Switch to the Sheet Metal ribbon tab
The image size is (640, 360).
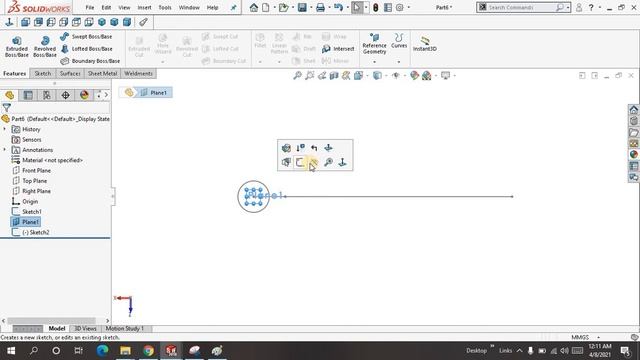tap(102, 73)
